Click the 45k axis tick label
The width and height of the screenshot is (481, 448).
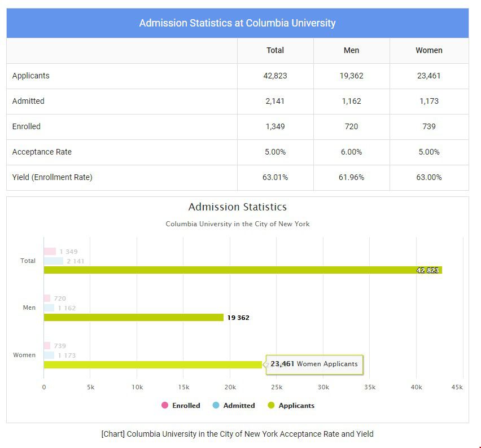point(457,387)
